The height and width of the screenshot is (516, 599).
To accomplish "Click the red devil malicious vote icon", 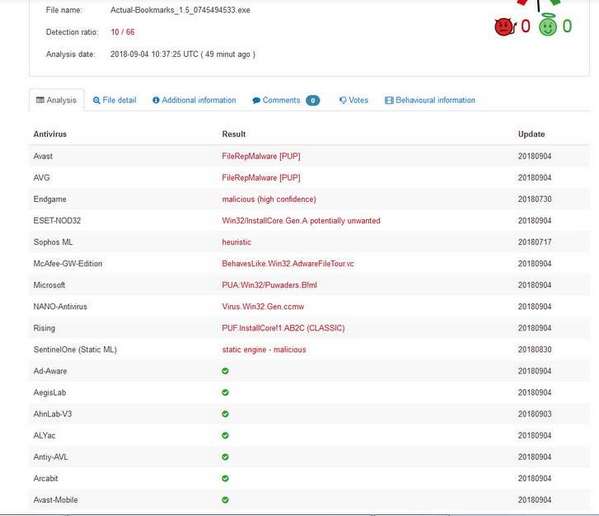I will coord(505,27).
